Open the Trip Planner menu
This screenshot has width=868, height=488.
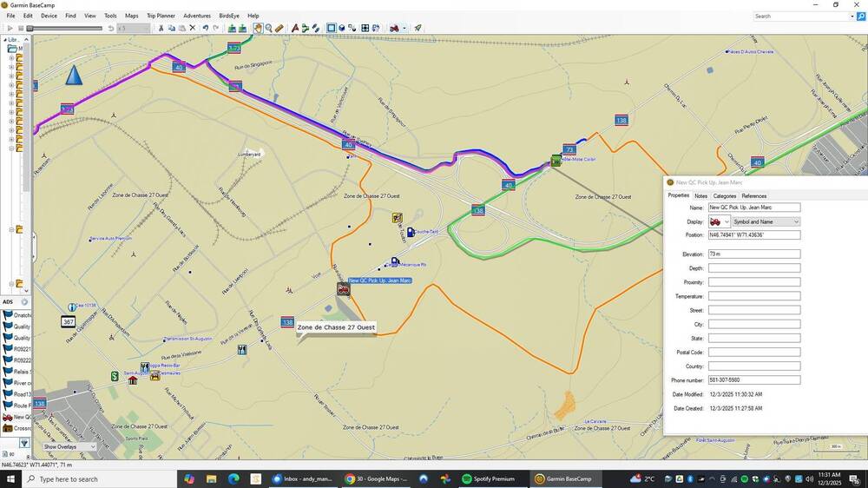161,16
